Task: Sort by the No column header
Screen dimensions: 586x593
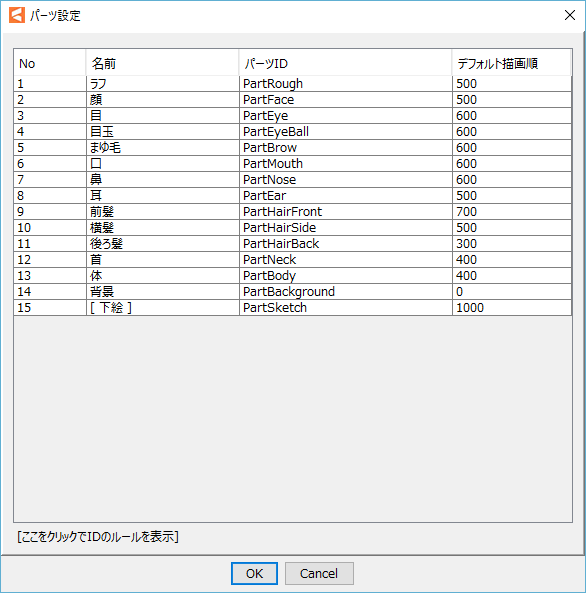Action: (x=50, y=63)
